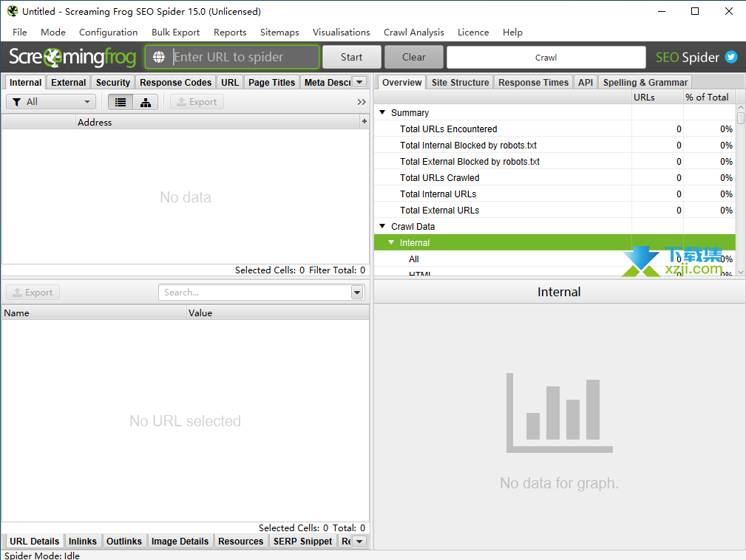The height and width of the screenshot is (560, 746).
Task: Show more toolbar options via double chevron
Action: pyautogui.click(x=362, y=102)
